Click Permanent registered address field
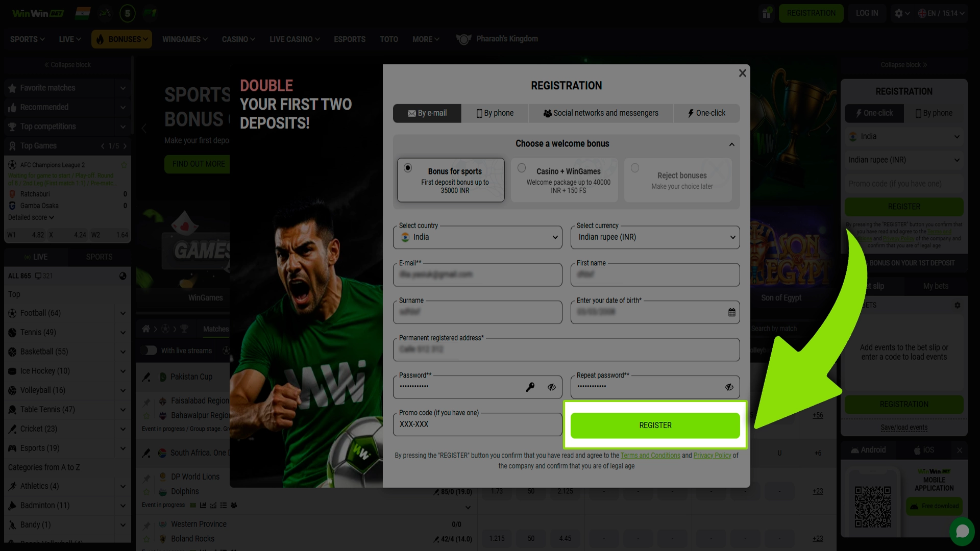This screenshot has height=551, width=980. 567,349
